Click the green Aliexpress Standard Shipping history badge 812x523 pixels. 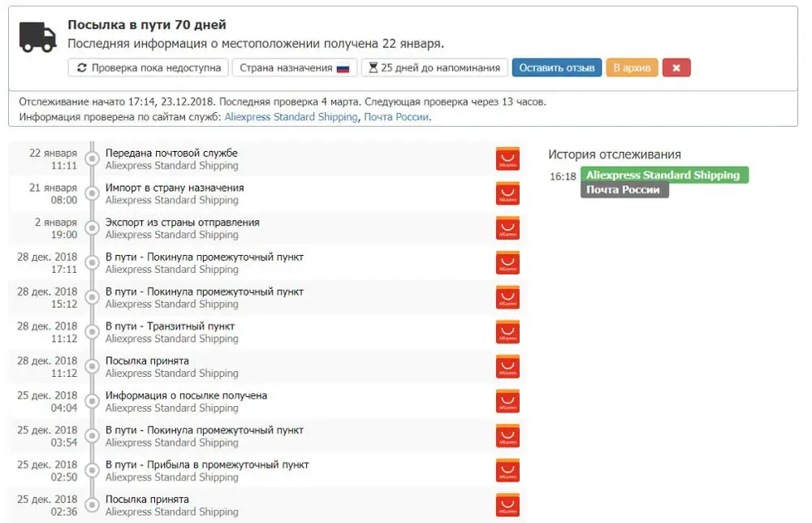click(664, 175)
